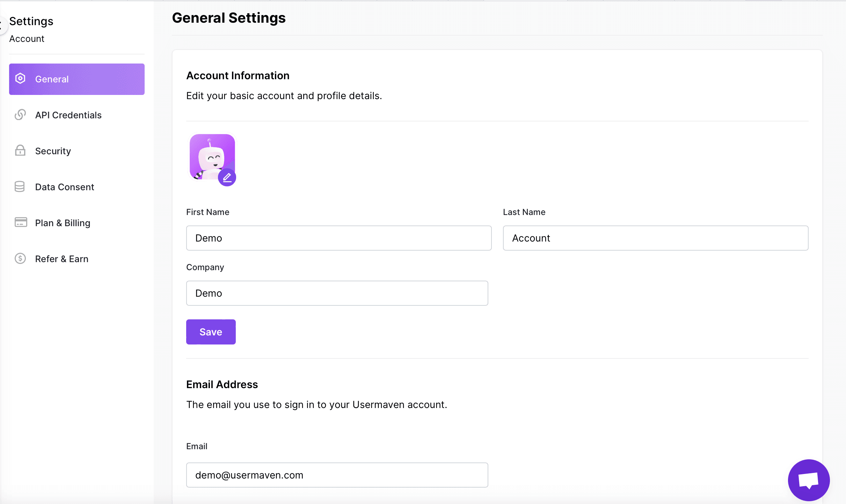Open the chat support bubble
The width and height of the screenshot is (846, 504).
point(808,480)
